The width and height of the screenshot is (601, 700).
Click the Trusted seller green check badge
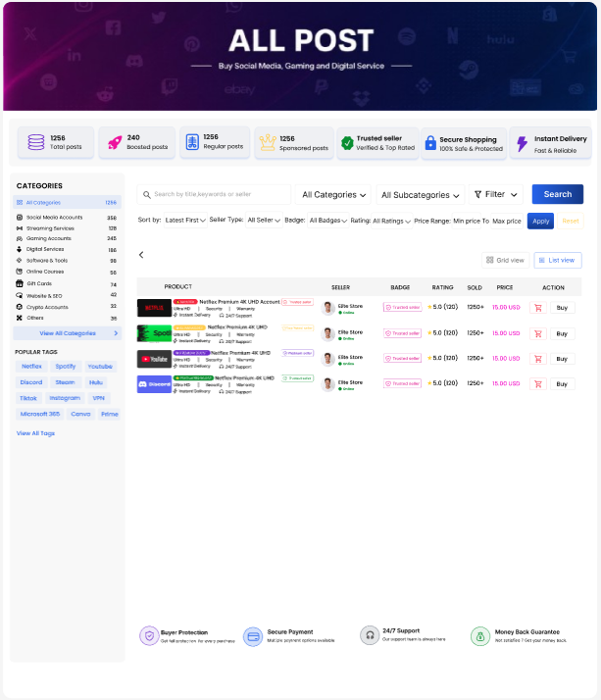(x=347, y=143)
